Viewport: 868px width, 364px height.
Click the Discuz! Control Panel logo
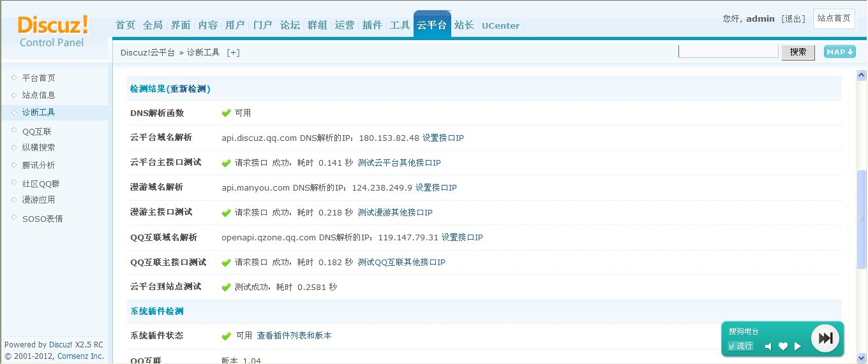52,31
